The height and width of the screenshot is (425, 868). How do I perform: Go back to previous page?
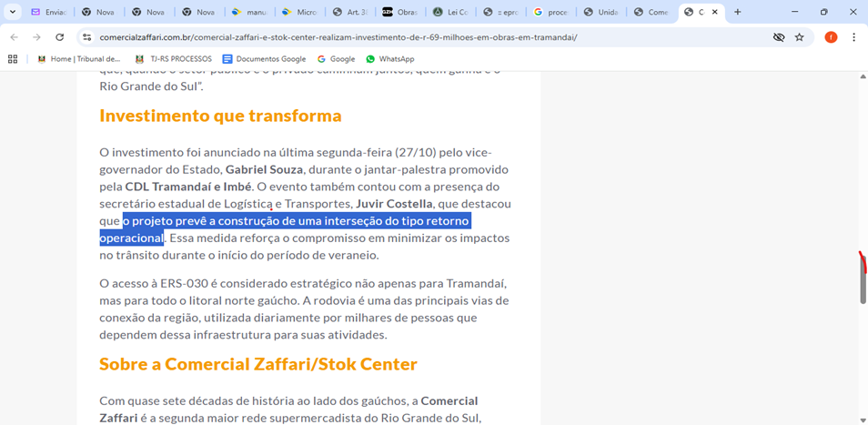tap(14, 37)
